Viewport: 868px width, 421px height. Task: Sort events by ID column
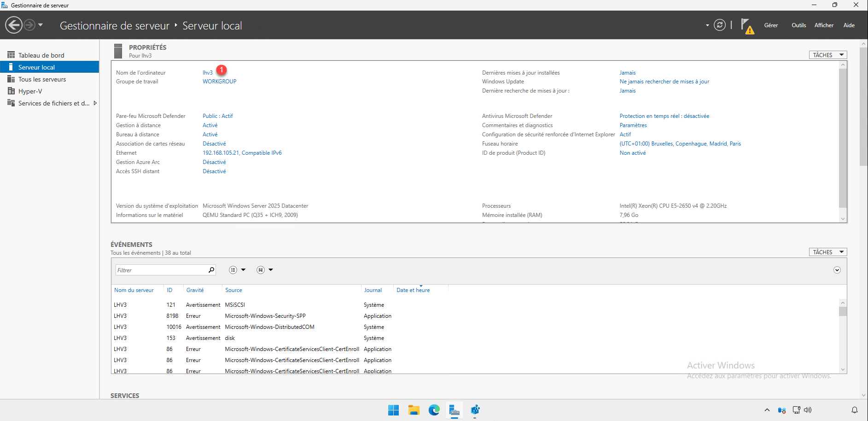(x=169, y=290)
